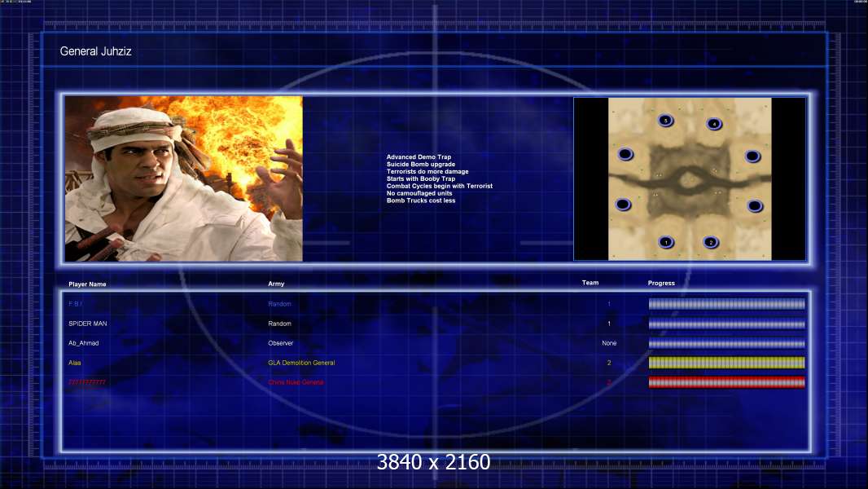Screen dimensions: 868x489
Task: Click team number in SPIDER MAN row
Action: pos(609,324)
